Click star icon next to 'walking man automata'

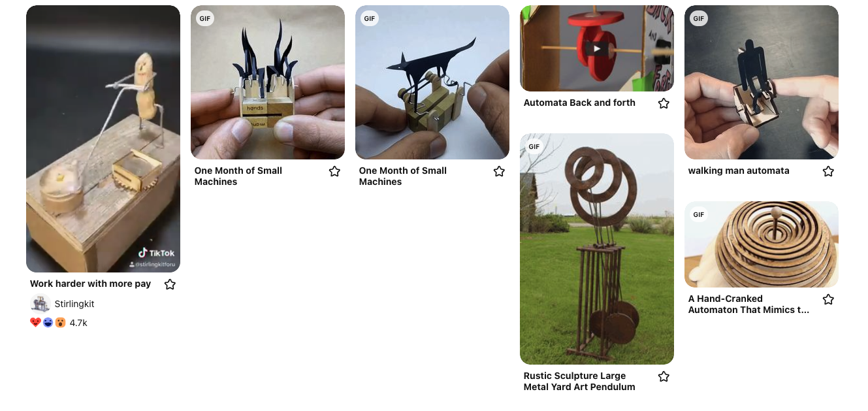point(828,171)
